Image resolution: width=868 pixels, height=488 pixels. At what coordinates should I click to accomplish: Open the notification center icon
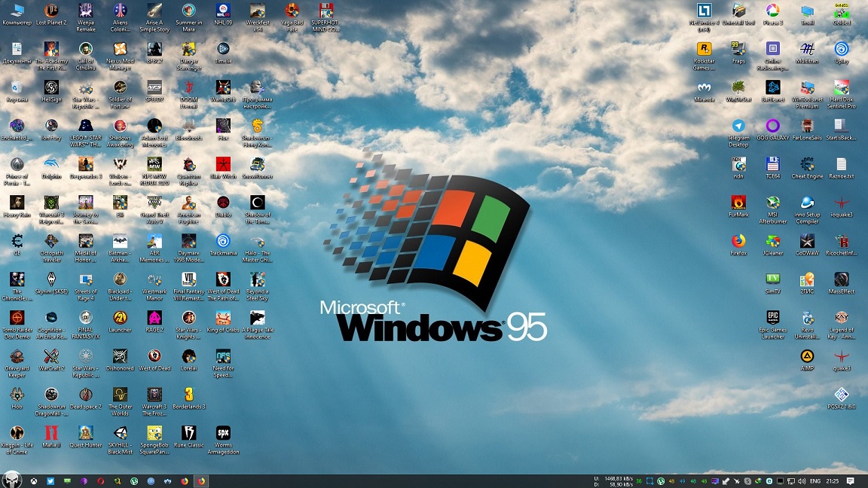851,481
